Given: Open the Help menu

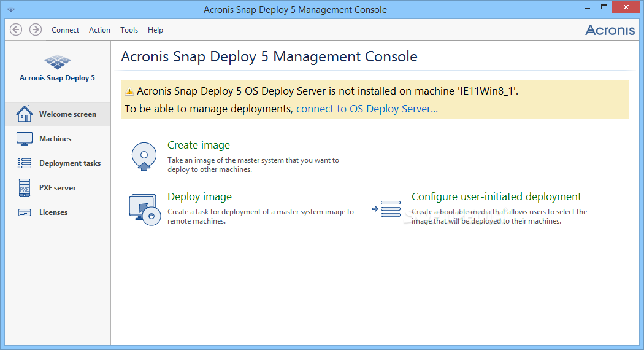Looking at the screenshot, I should (155, 30).
